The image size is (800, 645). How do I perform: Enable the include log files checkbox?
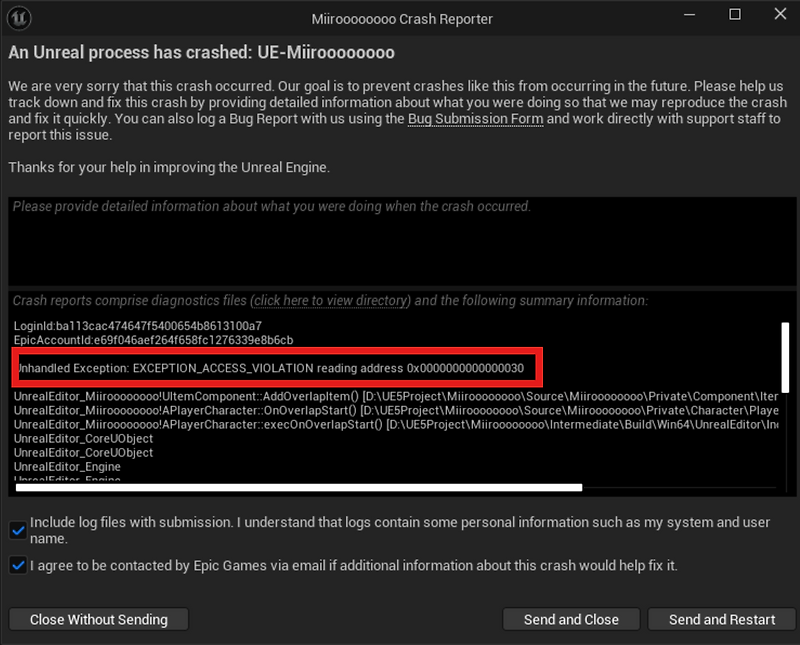click(x=17, y=530)
